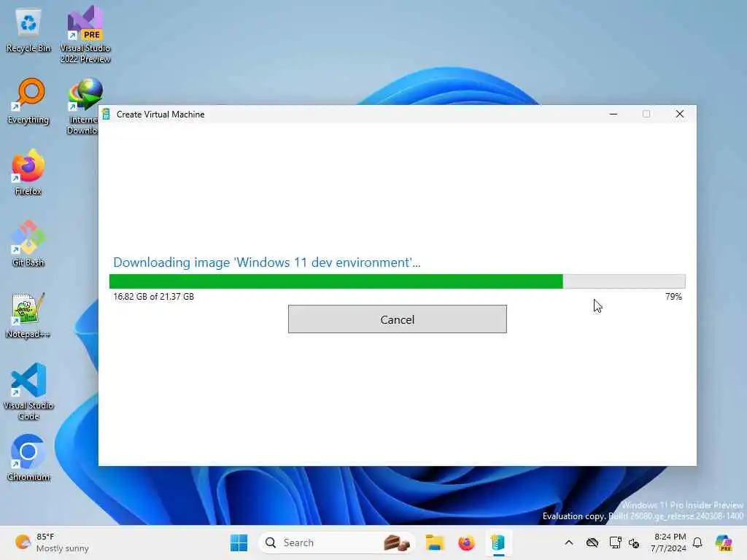Click the green download progress bar
This screenshot has height=560, width=747.
(x=398, y=281)
